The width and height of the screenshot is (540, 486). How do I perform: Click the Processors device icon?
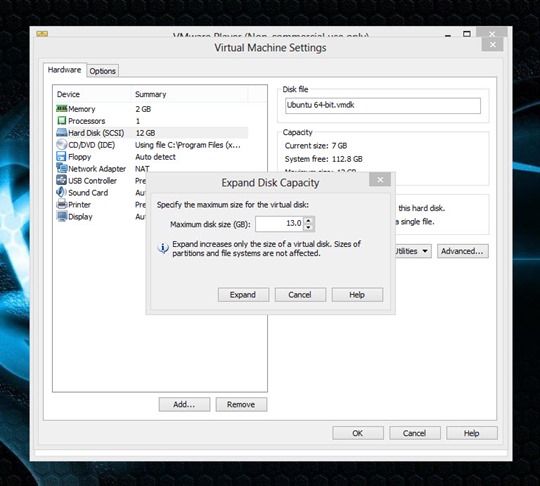pyautogui.click(x=62, y=121)
